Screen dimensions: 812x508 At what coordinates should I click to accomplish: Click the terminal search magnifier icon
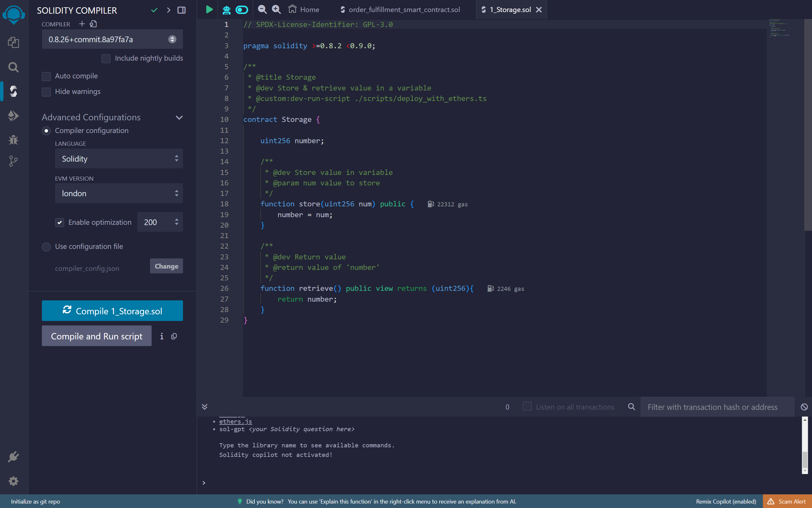click(x=632, y=407)
